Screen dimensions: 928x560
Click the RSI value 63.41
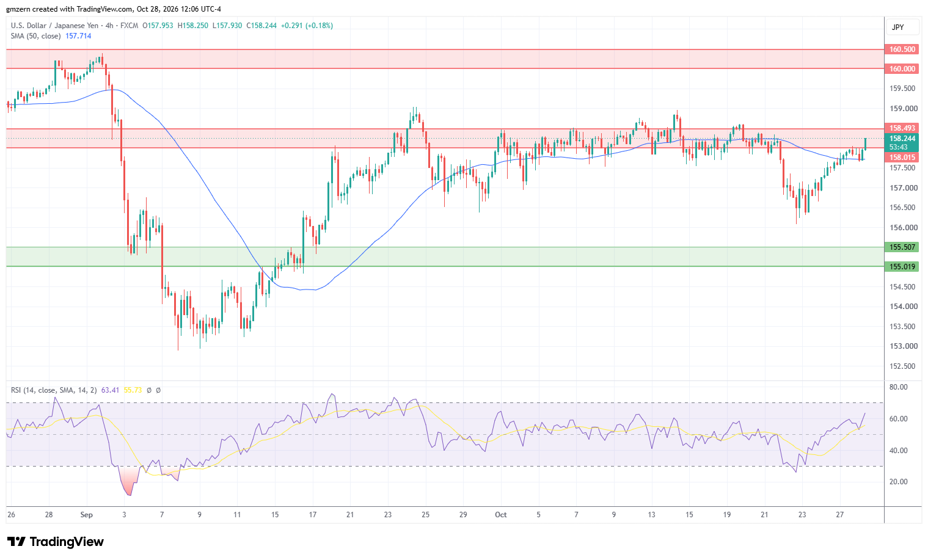110,390
